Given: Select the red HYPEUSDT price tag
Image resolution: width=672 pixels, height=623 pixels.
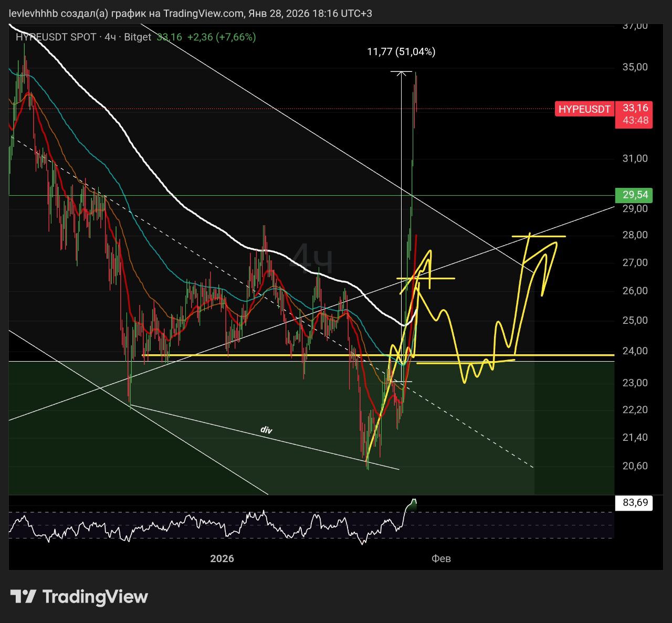Looking at the screenshot, I should coord(584,109).
